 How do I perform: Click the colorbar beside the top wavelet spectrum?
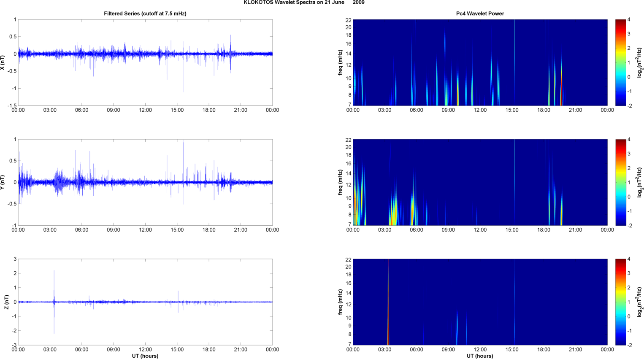pyautogui.click(x=620, y=62)
